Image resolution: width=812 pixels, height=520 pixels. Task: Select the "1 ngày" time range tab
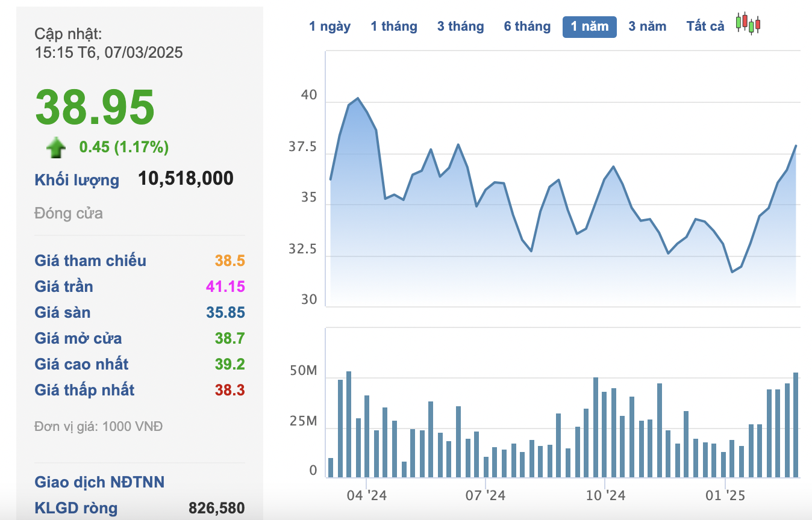coord(329,26)
